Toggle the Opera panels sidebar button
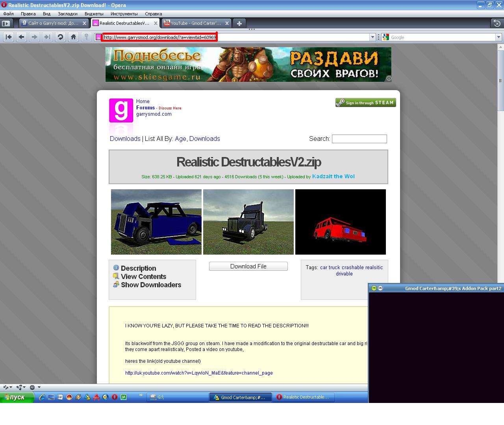 pos(6,23)
